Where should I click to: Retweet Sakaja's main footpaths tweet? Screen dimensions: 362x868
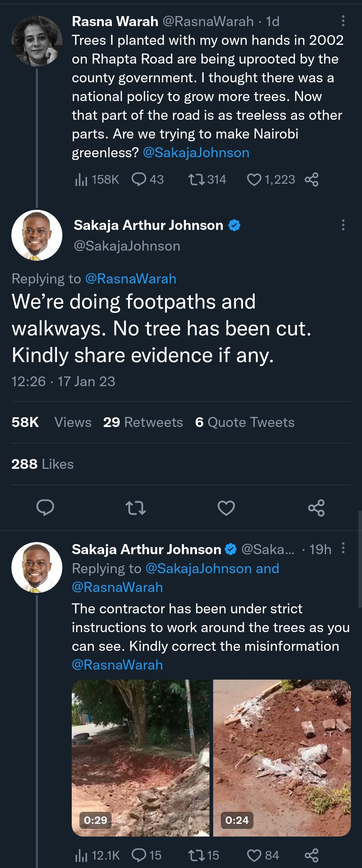tap(136, 508)
